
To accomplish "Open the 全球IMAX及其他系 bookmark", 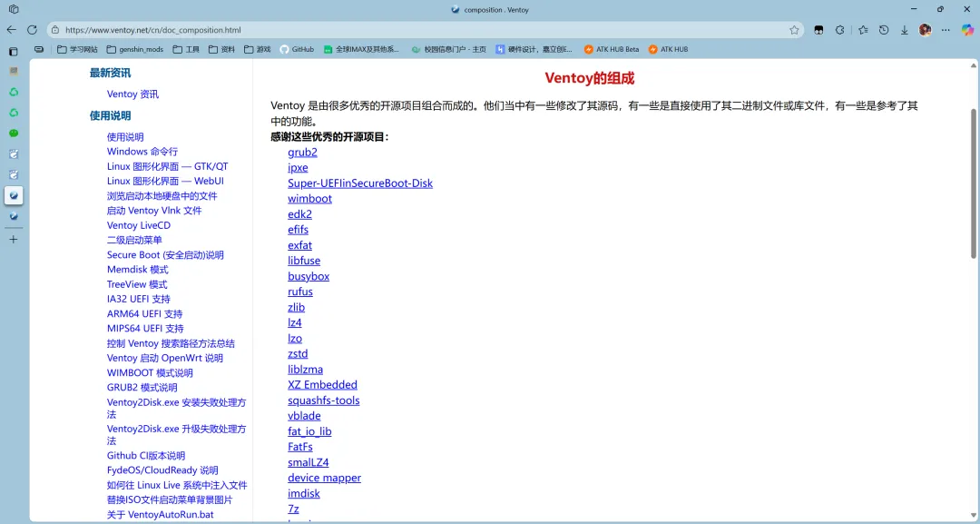I will 362,49.
